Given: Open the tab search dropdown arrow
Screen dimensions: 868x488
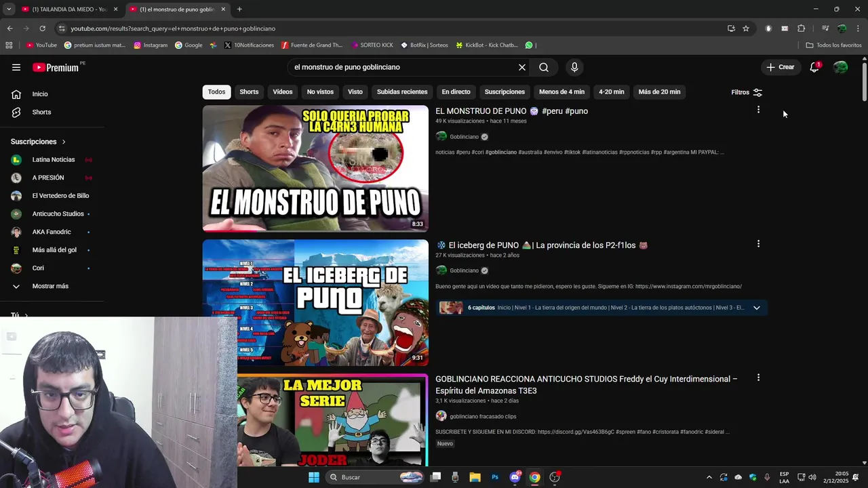Looking at the screenshot, I should click(x=9, y=9).
